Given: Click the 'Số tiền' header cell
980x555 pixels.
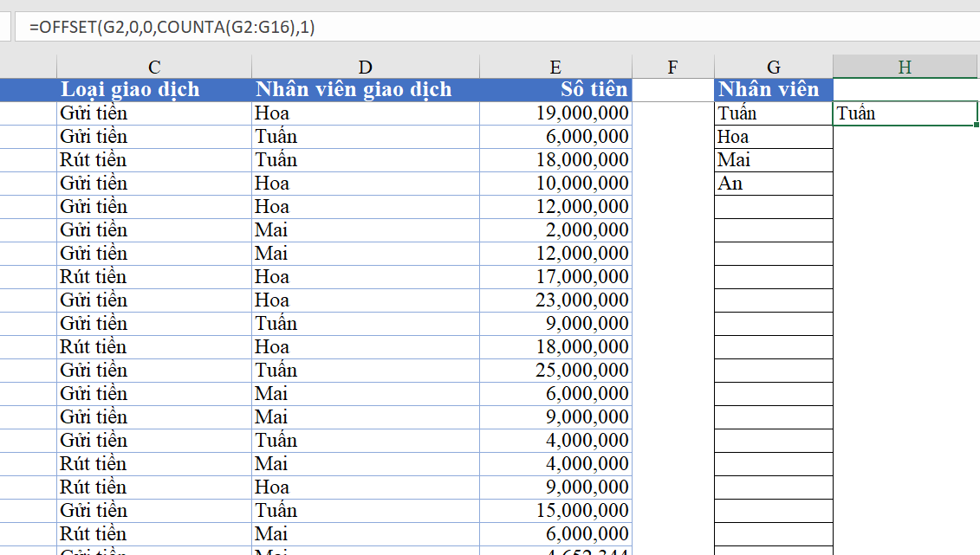Looking at the screenshot, I should (555, 90).
